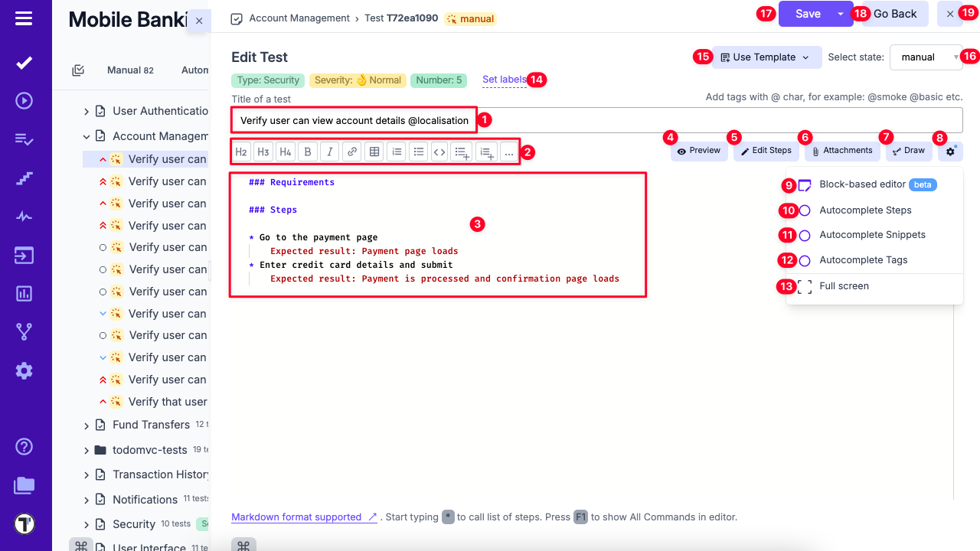Expand the Fund Transfers suite
980x551 pixels.
[87, 425]
